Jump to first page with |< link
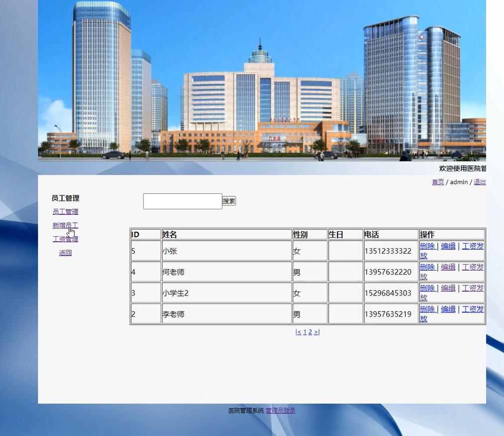This screenshot has width=504, height=436. tap(298, 332)
